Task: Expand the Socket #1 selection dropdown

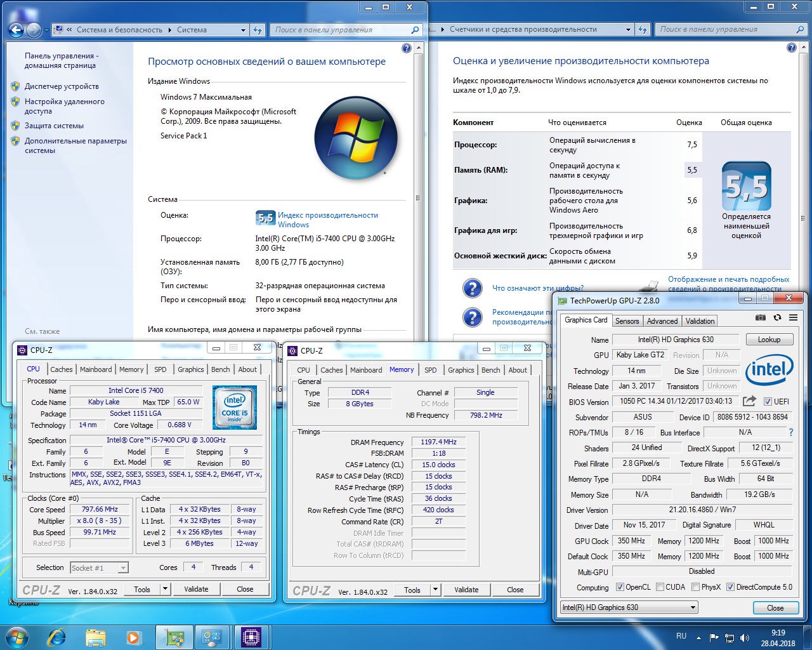Action: click(x=123, y=568)
